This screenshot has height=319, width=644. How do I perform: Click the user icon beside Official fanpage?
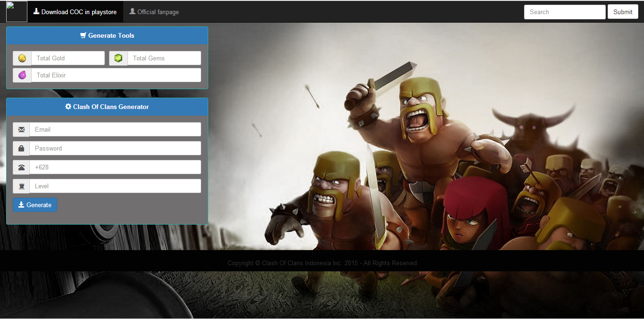pyautogui.click(x=133, y=11)
